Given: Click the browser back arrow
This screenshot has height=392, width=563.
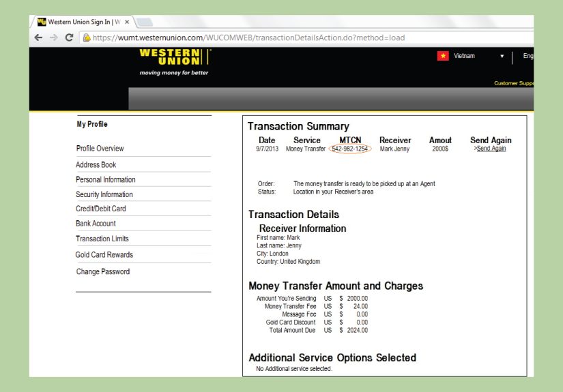Looking at the screenshot, I should coord(38,37).
